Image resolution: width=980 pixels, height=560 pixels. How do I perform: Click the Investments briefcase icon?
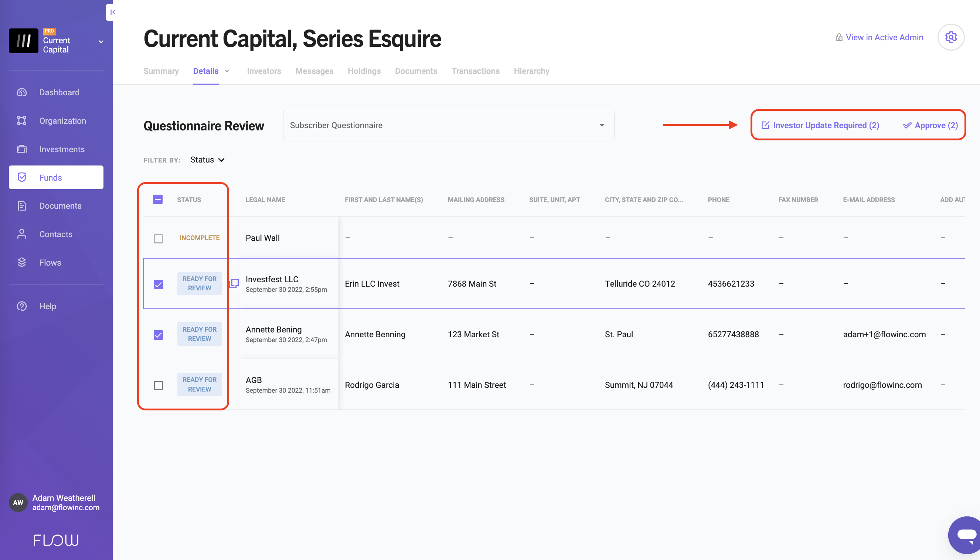pyautogui.click(x=22, y=149)
